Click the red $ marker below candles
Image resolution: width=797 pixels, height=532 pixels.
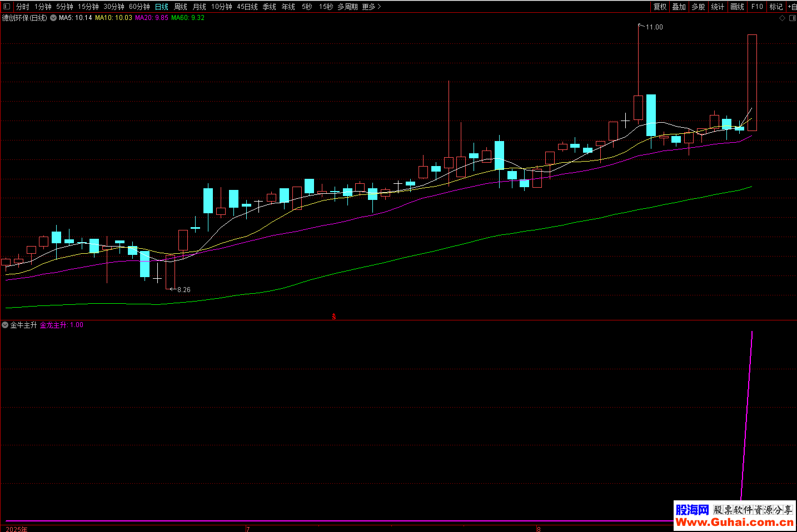tap(334, 317)
